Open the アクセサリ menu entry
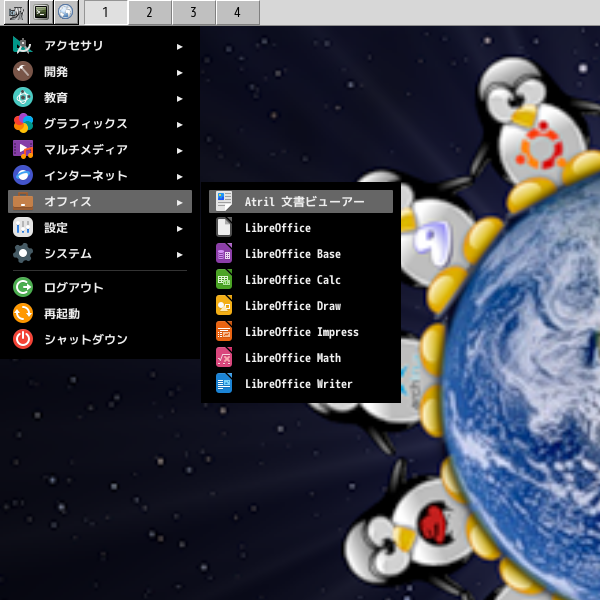The image size is (600, 600). tap(100, 46)
